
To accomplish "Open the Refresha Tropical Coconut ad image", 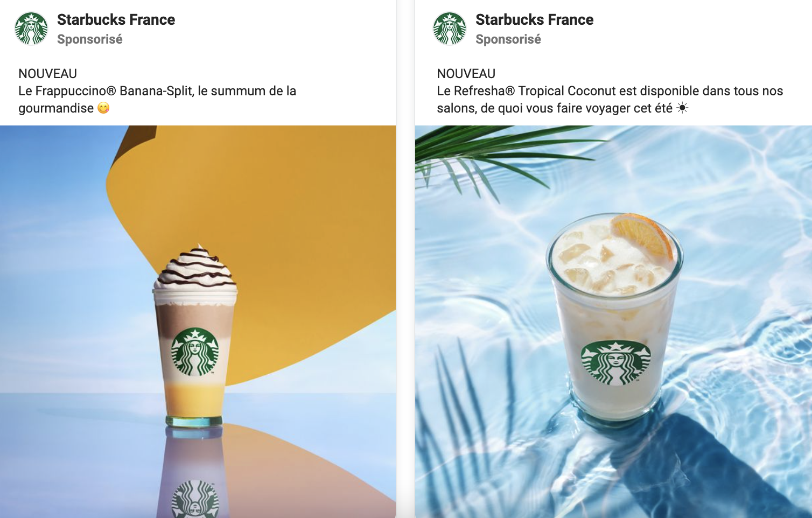I will 613,321.
